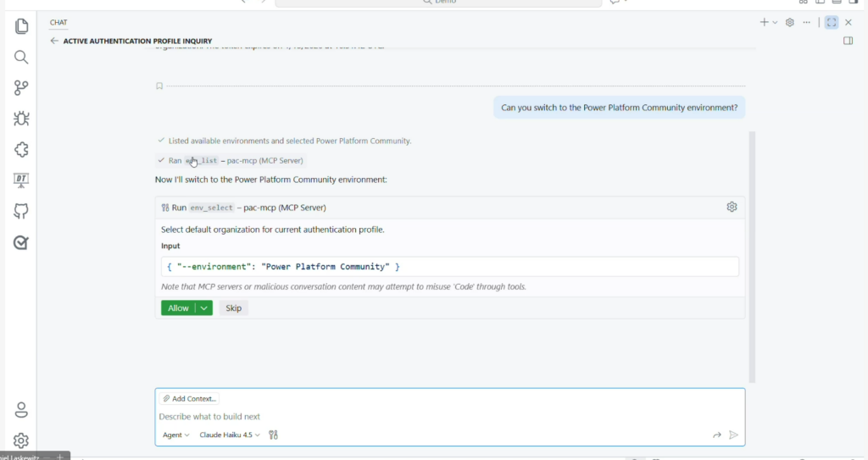This screenshot has height=460, width=868.
Task: Go back from Active Authentication Profile Inquiry chat
Action: tap(53, 41)
